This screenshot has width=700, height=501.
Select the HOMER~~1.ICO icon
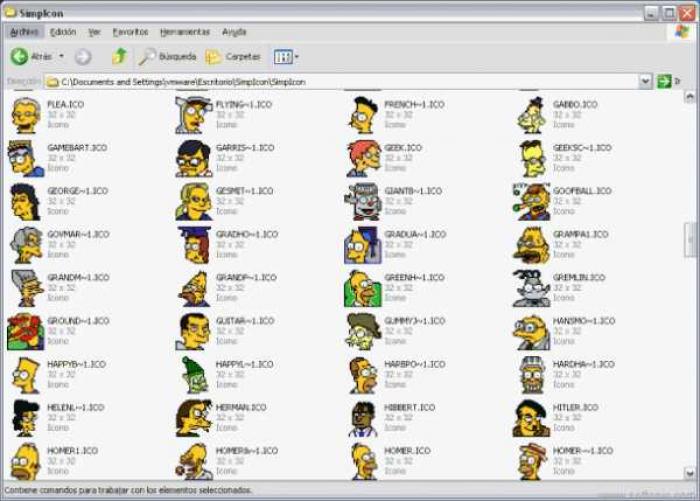tap(533, 462)
